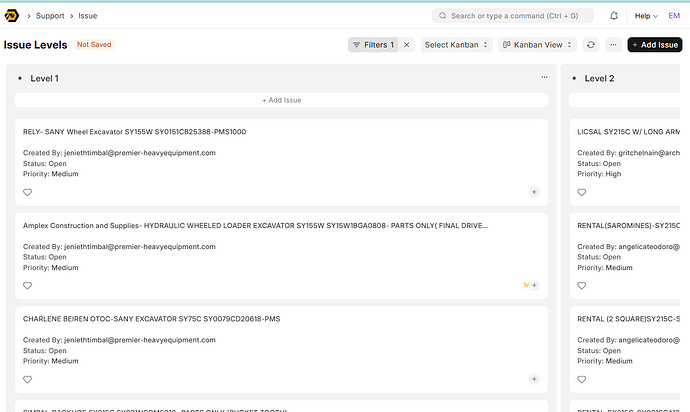Viewport: 690px width, 412px height.
Task: Like the LICSAL SY215C card
Action: coord(581,192)
